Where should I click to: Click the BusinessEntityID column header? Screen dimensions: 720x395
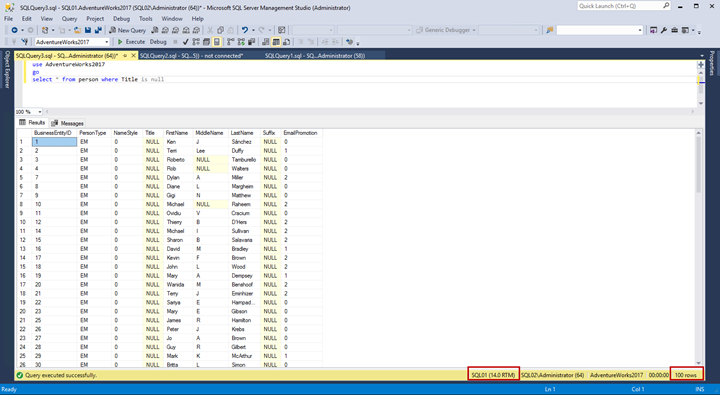pyautogui.click(x=55, y=133)
